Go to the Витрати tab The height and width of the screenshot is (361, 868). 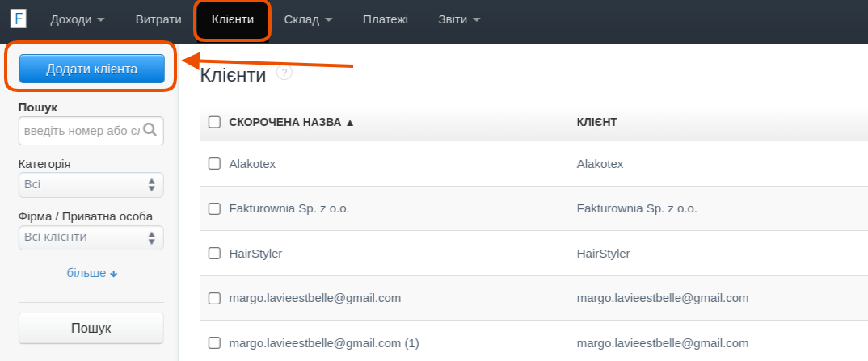pos(158,19)
